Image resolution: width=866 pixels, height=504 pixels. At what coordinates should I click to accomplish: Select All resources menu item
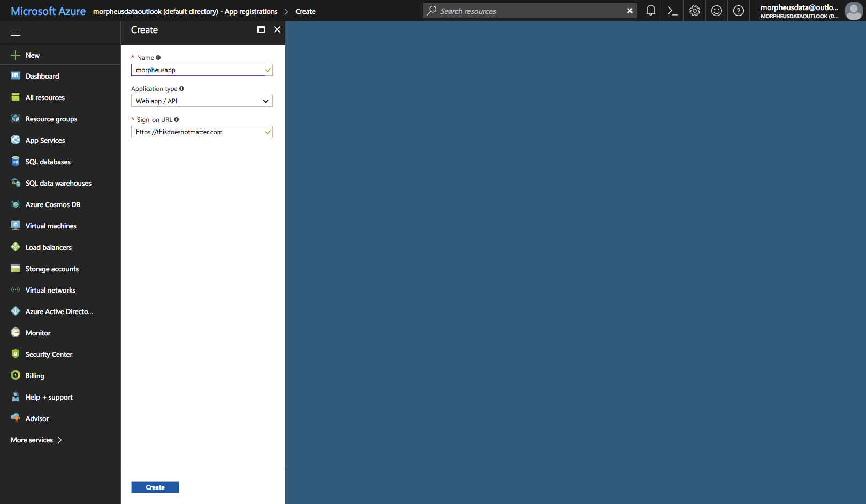(45, 97)
